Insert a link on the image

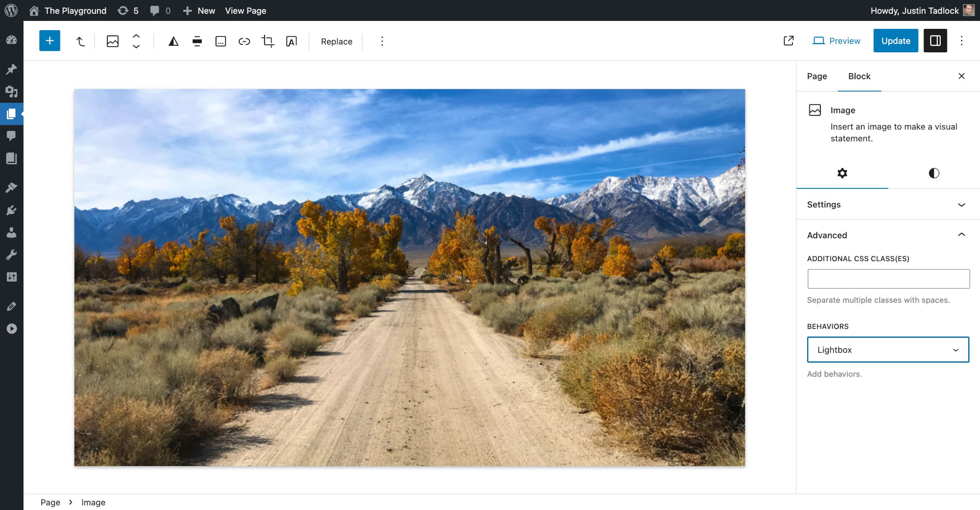[244, 41]
